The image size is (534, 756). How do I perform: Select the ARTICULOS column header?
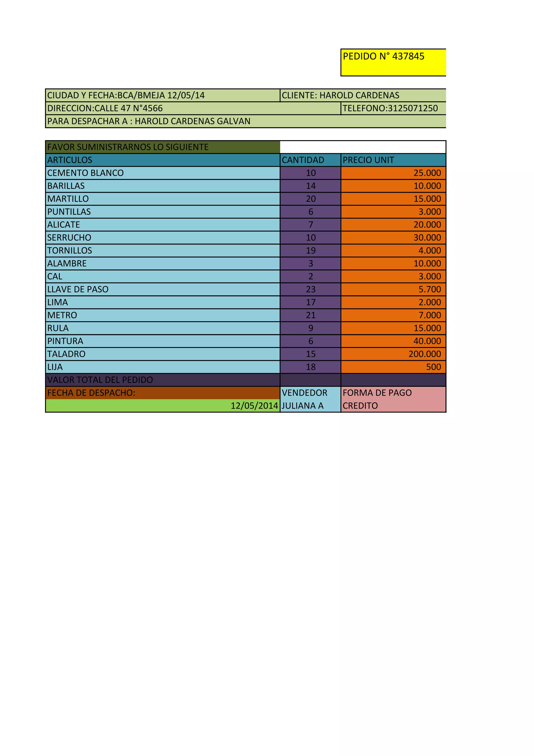pyautogui.click(x=162, y=160)
